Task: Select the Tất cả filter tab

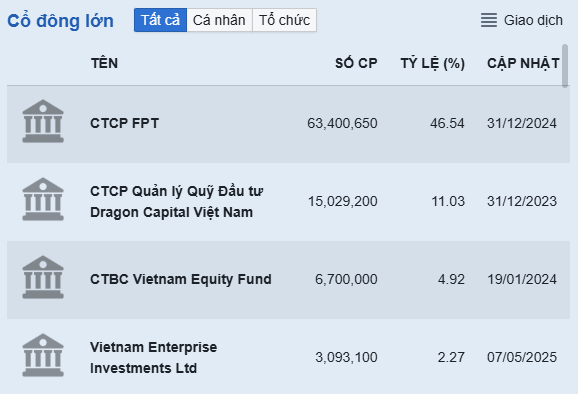Action: coord(160,20)
